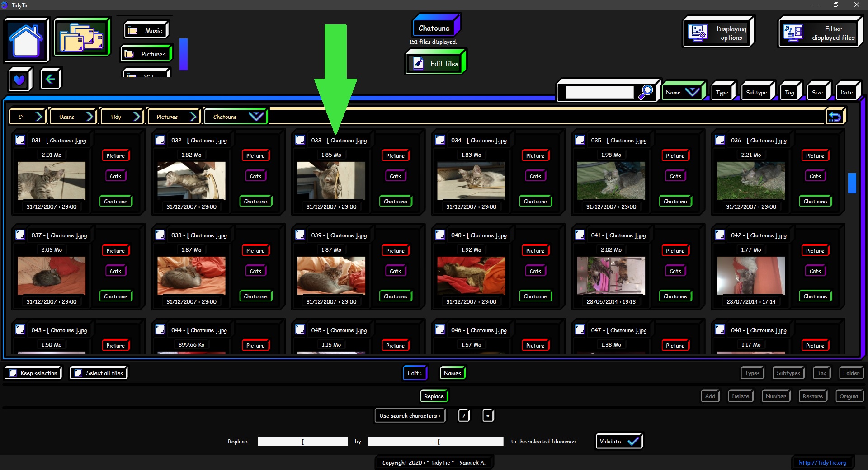Open Displaying options monitor icon
The height and width of the screenshot is (470, 868).
tap(718, 32)
